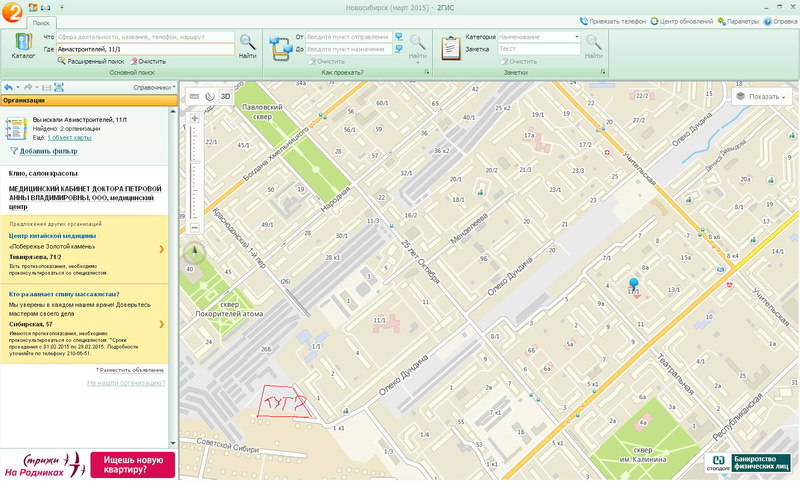Click the Добавить фильтр link
The image size is (800, 481).
click(48, 151)
